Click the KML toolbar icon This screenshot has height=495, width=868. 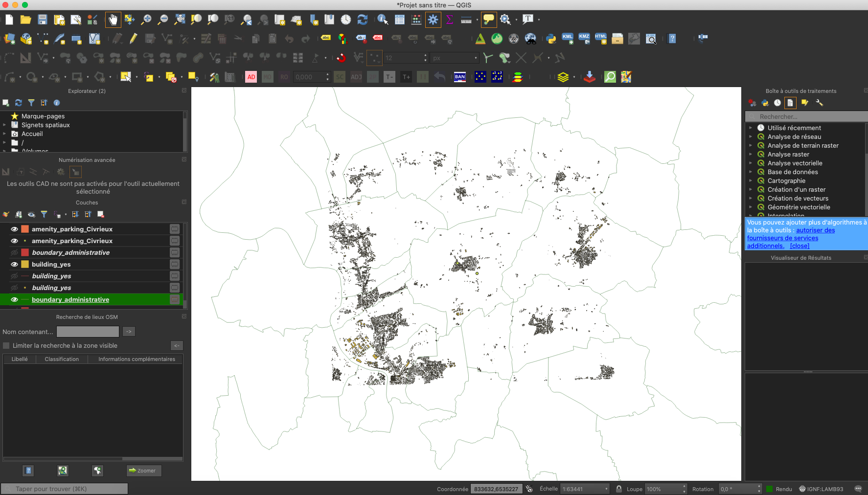[x=568, y=39]
